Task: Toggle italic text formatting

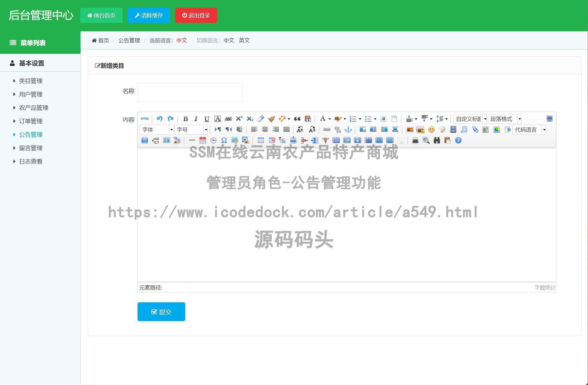Action: [x=196, y=119]
